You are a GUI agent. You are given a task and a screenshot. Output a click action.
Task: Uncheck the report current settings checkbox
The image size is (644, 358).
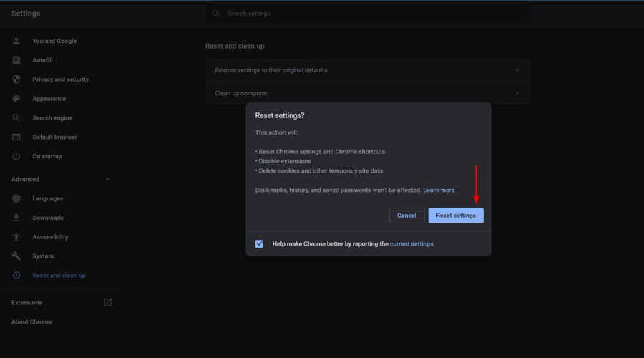(259, 244)
